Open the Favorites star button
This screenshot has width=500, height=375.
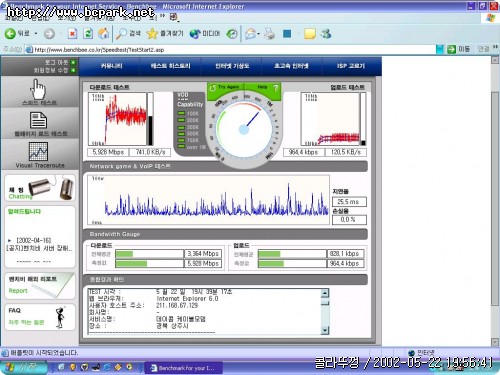coord(165,33)
